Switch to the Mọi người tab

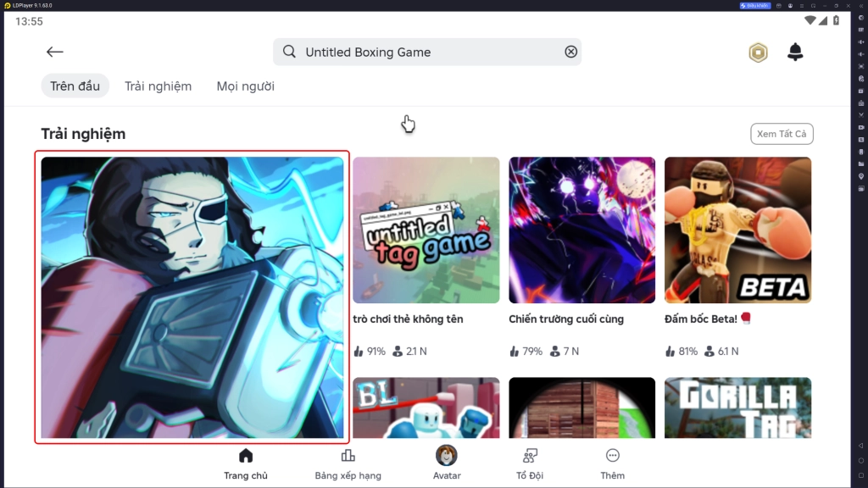245,86
